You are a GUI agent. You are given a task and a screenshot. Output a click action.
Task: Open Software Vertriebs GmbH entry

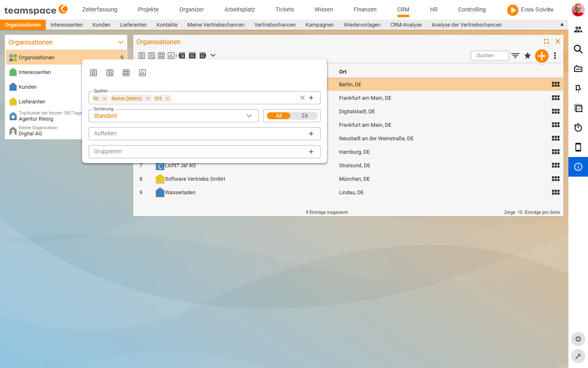tap(195, 179)
